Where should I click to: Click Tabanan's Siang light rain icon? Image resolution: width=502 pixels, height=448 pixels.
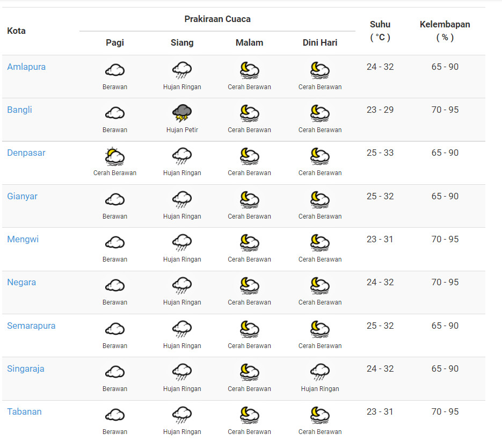pyautogui.click(x=182, y=415)
